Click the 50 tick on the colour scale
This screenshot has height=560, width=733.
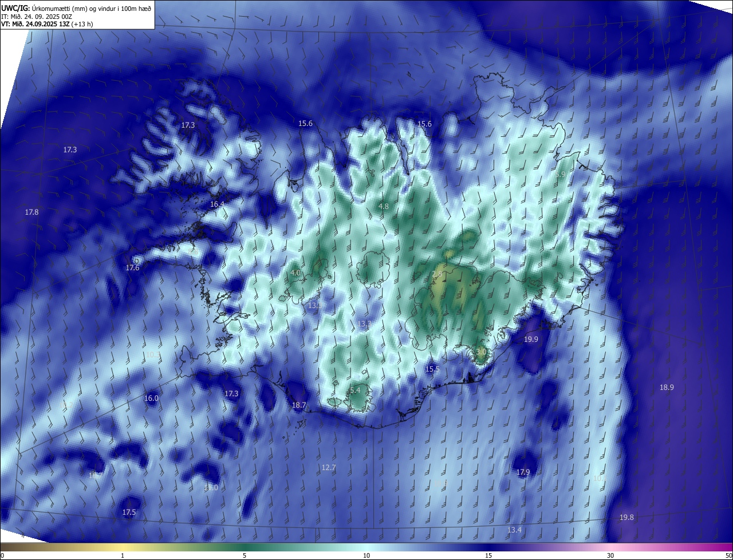click(728, 556)
